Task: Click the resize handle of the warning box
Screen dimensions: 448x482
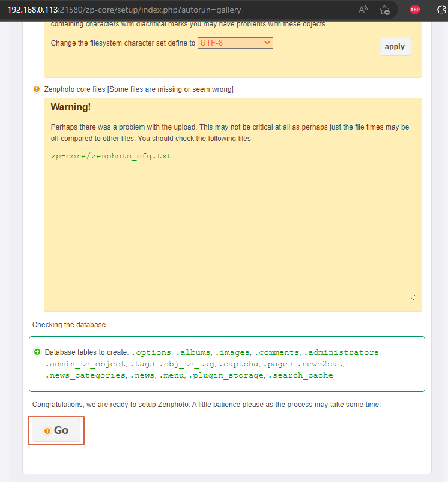Action: [413, 298]
